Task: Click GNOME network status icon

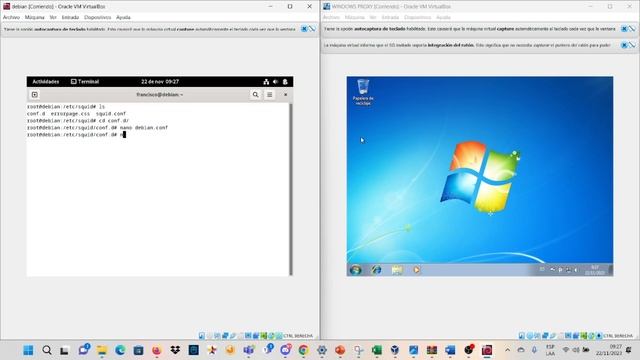Action: [266, 82]
